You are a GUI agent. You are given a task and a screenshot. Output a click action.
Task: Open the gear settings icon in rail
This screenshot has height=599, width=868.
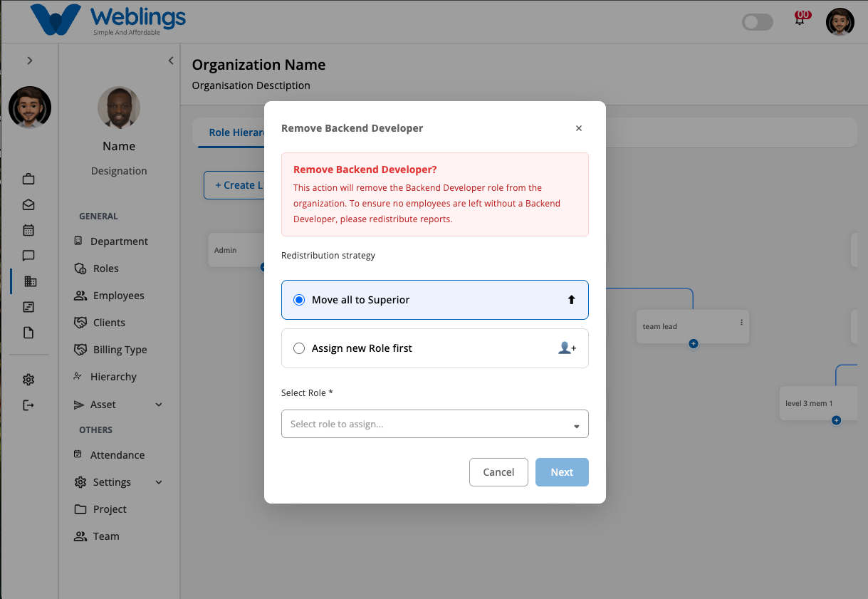coord(28,380)
